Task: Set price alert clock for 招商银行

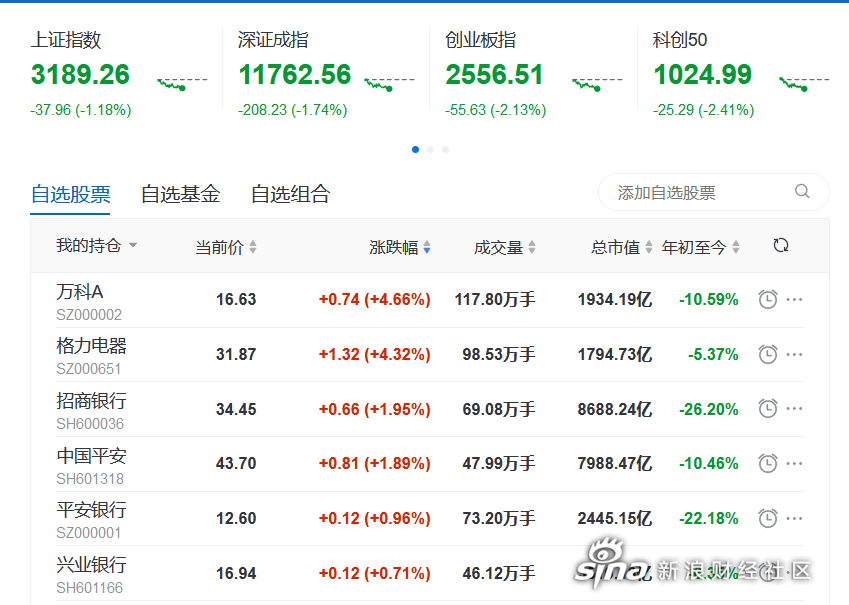Action: click(x=767, y=408)
